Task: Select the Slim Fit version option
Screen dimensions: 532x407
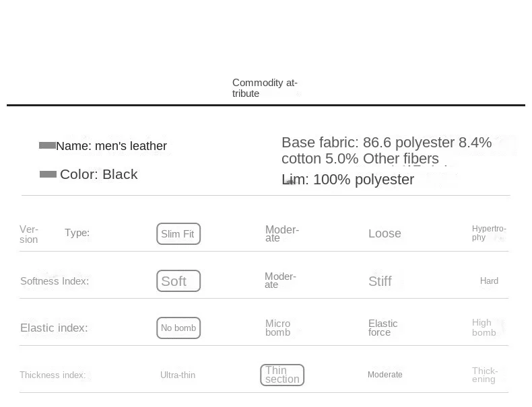Action: [x=178, y=234]
